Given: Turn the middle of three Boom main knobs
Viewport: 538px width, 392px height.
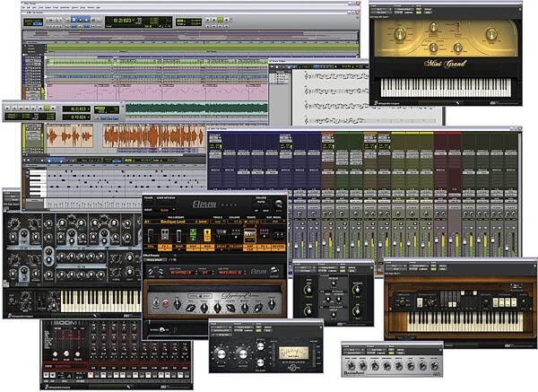Looking at the screenshot, I should (x=65, y=353).
